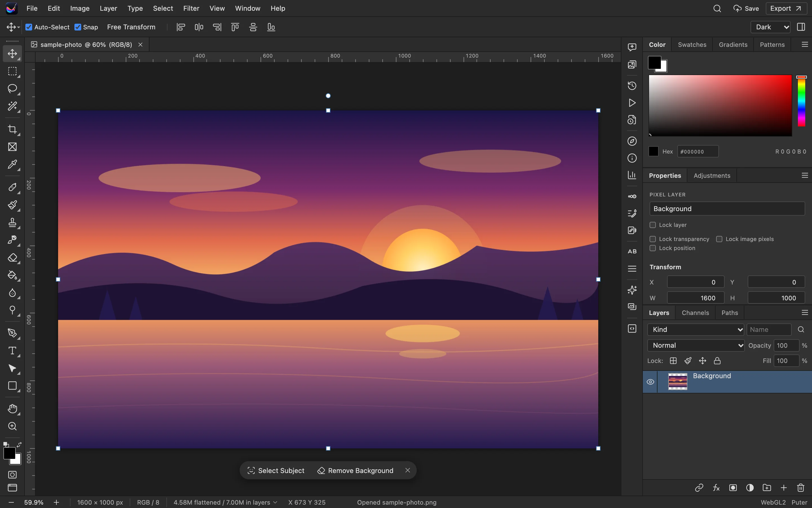
Task: Toggle the Auto-Select checkbox
Action: tap(29, 27)
